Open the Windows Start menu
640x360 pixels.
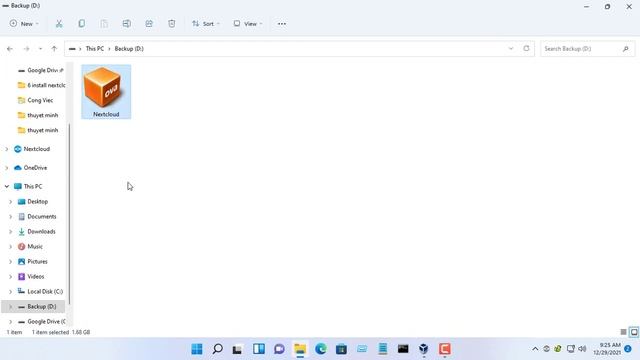pos(197,349)
